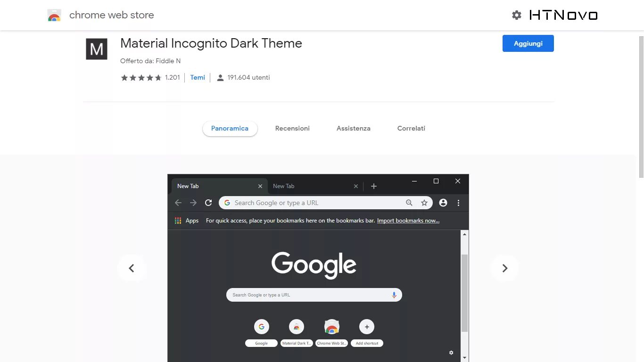Click the users person icon
This screenshot has height=362, width=644.
pyautogui.click(x=220, y=78)
